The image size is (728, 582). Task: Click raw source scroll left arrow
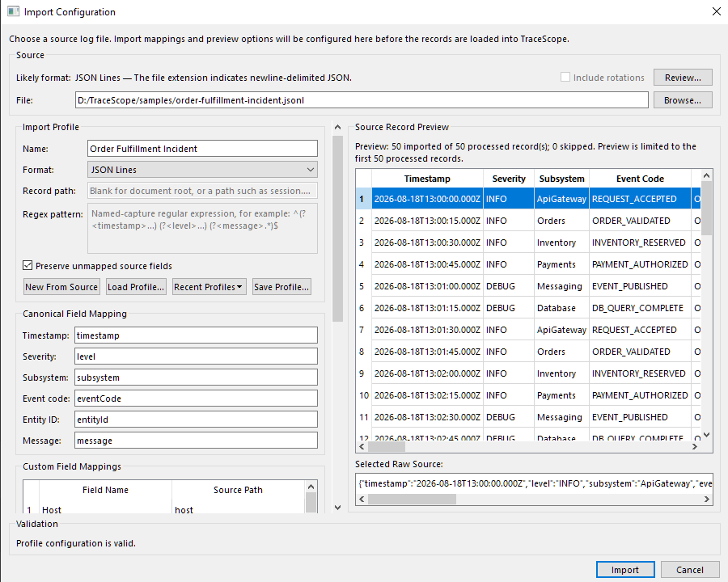click(x=362, y=499)
